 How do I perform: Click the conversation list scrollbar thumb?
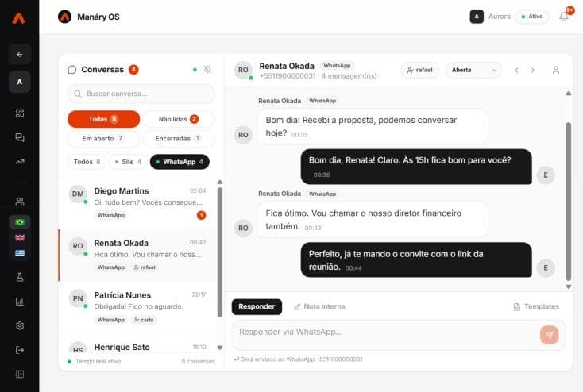point(220,252)
